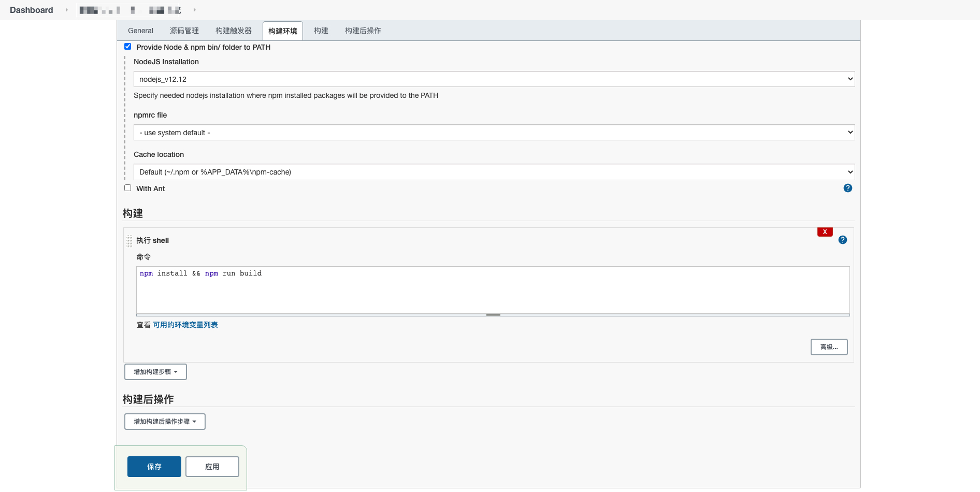Grab the shell step drag handle
This screenshot has width=980, height=492.
129,241
